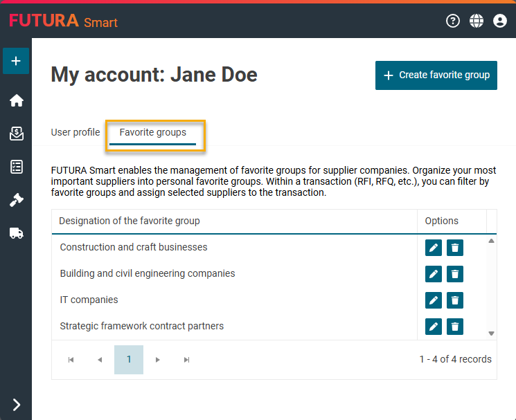Delete the Strategic framework contract partners group
516x420 pixels.
click(x=455, y=327)
